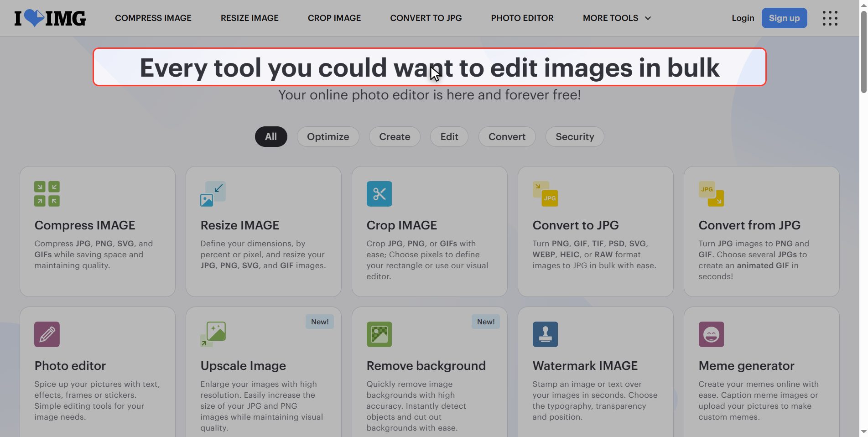Click the 'Every tool you could want' heading
This screenshot has width=868, height=437.
tap(430, 68)
